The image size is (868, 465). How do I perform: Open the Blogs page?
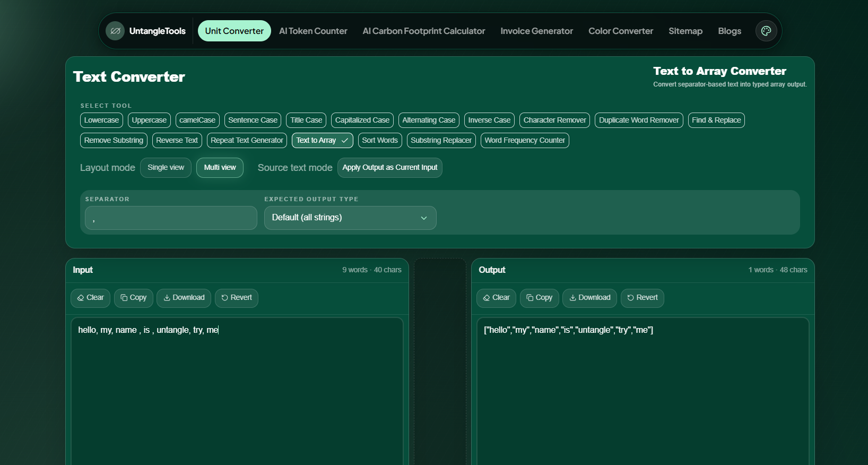click(730, 31)
